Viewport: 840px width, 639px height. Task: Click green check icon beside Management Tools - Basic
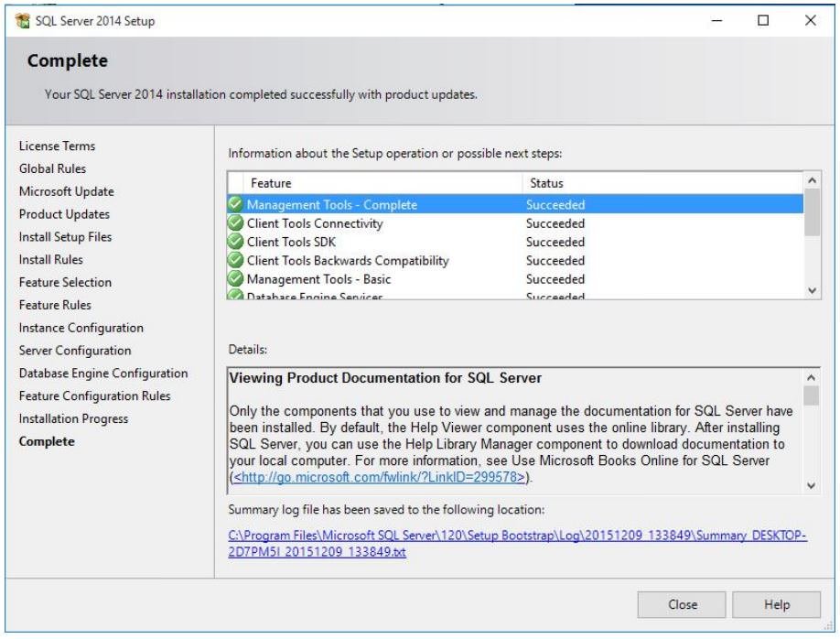coord(235,278)
